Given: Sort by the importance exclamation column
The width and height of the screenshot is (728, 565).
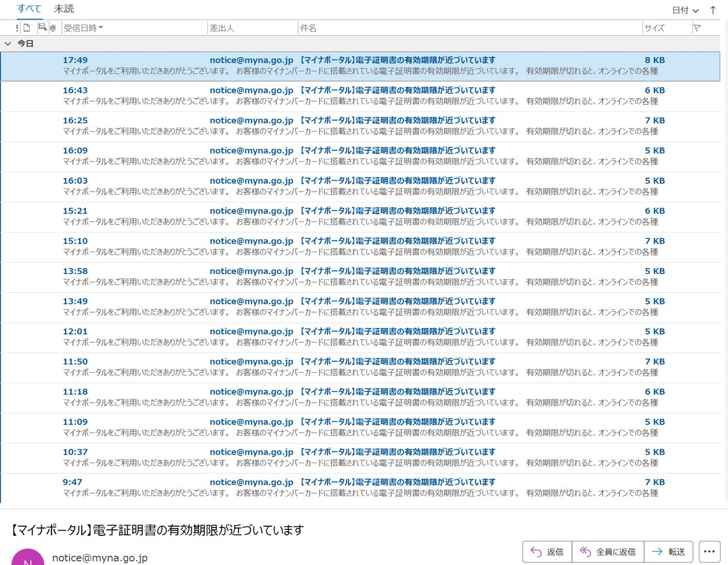Looking at the screenshot, I should click(17, 28).
